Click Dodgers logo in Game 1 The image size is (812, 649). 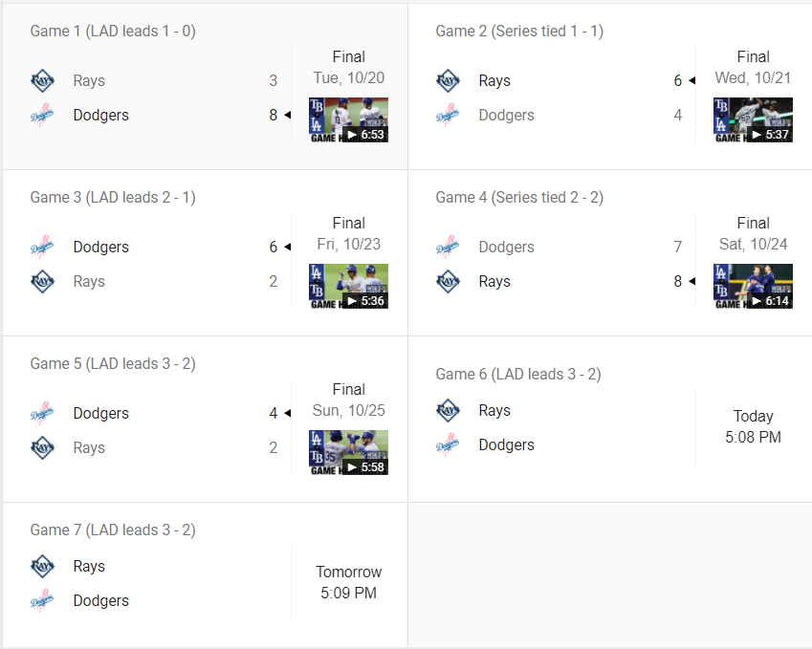click(x=42, y=116)
